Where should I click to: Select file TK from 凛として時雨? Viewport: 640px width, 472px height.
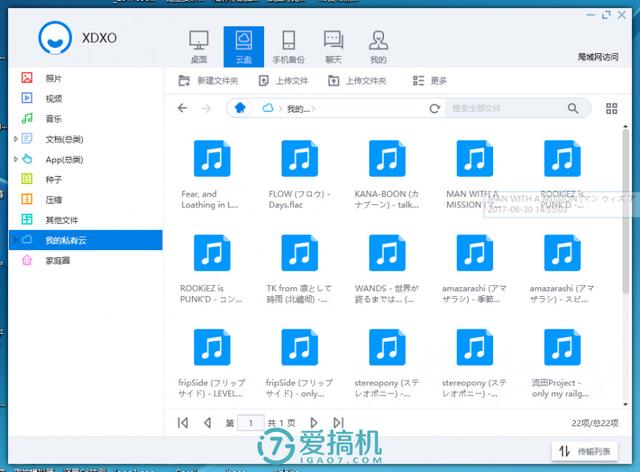[x=300, y=269]
